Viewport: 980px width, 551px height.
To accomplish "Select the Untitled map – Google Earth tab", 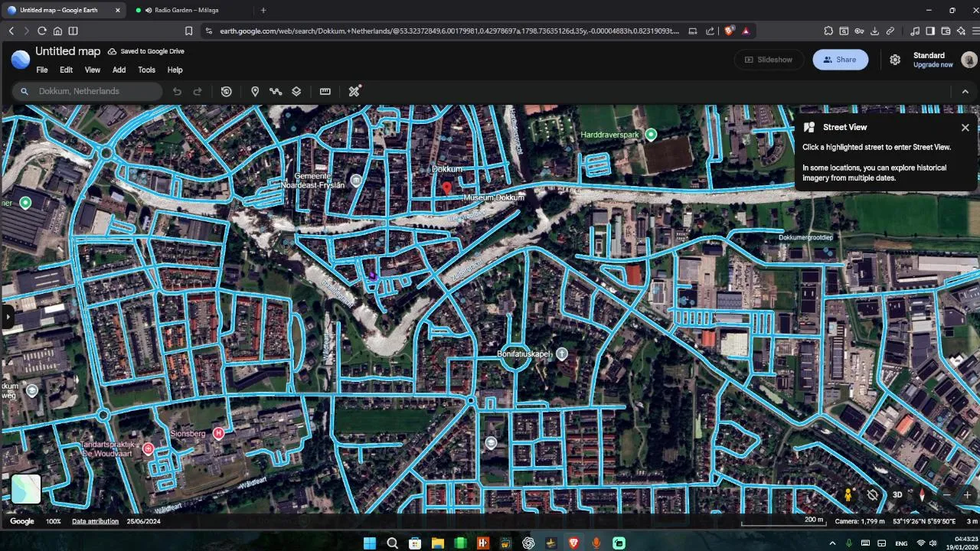I will (64, 10).
